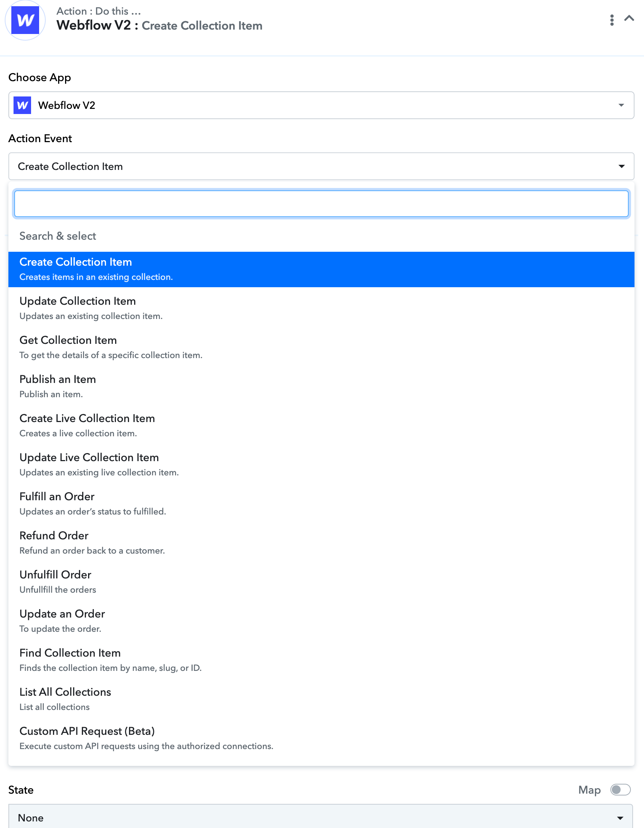Select Find Collection Item option
The image size is (644, 828).
321,660
